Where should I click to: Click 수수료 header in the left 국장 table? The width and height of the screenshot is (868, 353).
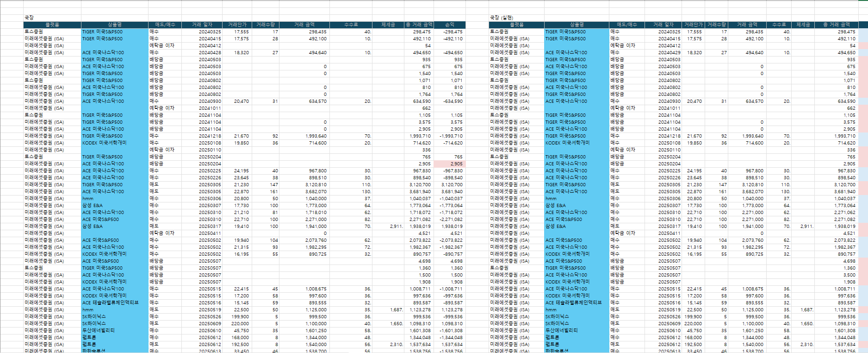[x=351, y=25]
